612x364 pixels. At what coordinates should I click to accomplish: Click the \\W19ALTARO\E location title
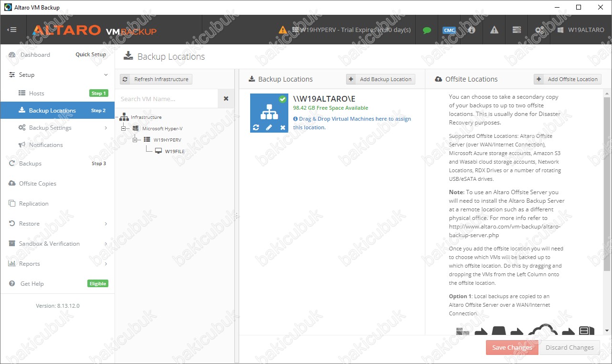point(324,99)
